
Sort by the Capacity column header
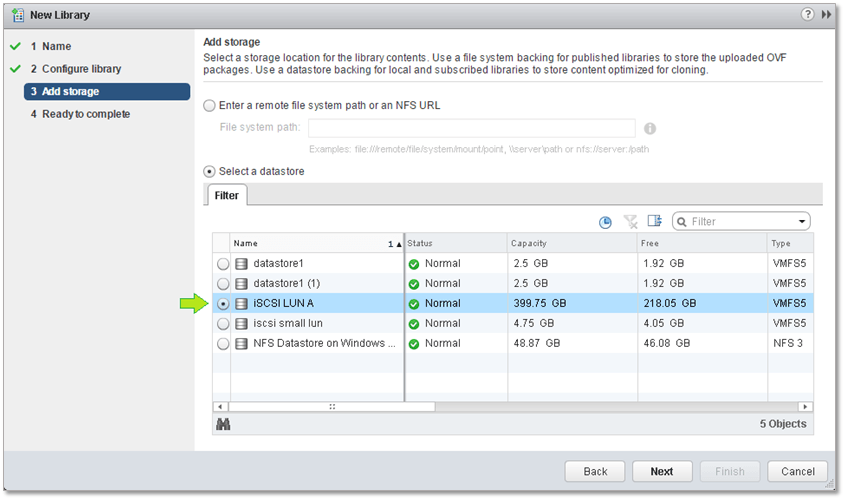coord(572,244)
